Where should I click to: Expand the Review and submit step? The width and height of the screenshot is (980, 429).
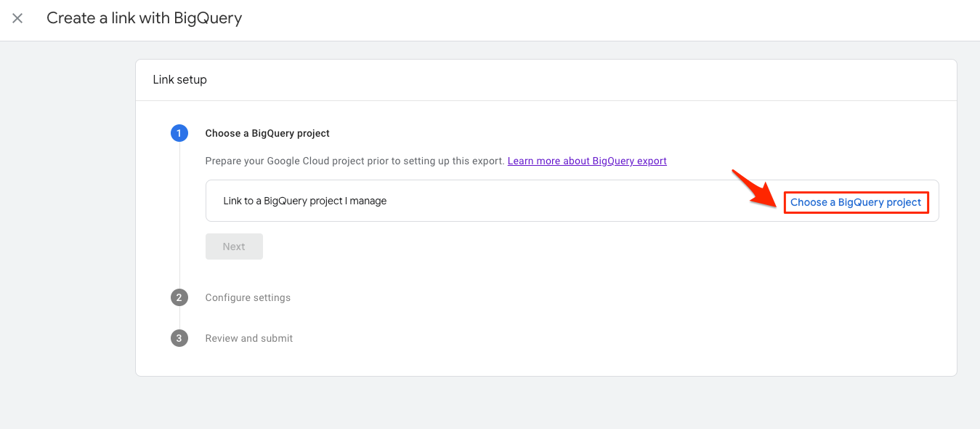pos(249,338)
